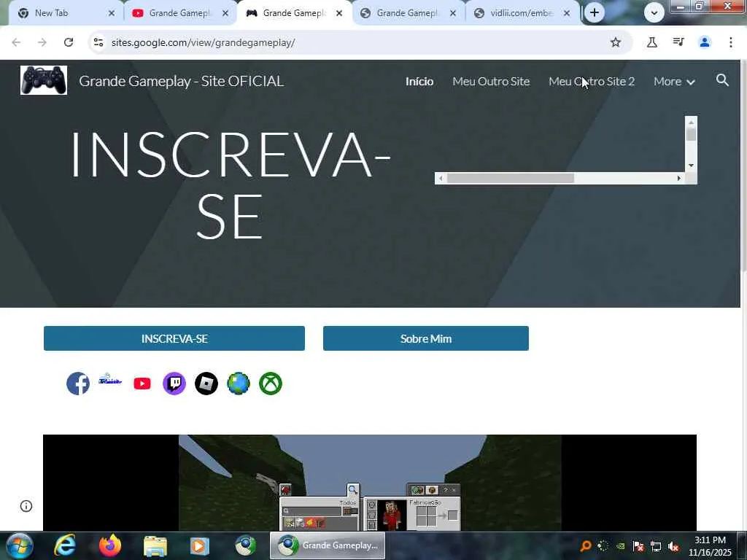Click the site title Grande Gameplay - Site OFICIAL
Viewport: 747px width, 560px height.
tap(182, 81)
